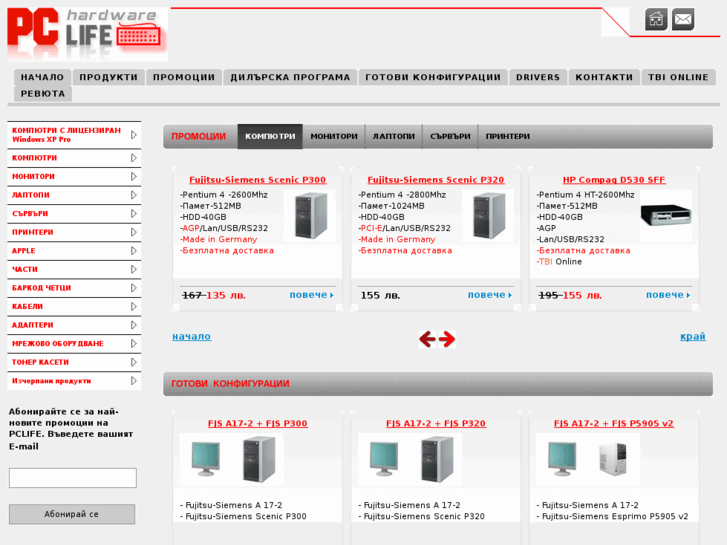The height and width of the screenshot is (545, 727).
Task: Open the ГОТОВИ КОНФИГУРАЦИИ menu item
Action: (433, 77)
